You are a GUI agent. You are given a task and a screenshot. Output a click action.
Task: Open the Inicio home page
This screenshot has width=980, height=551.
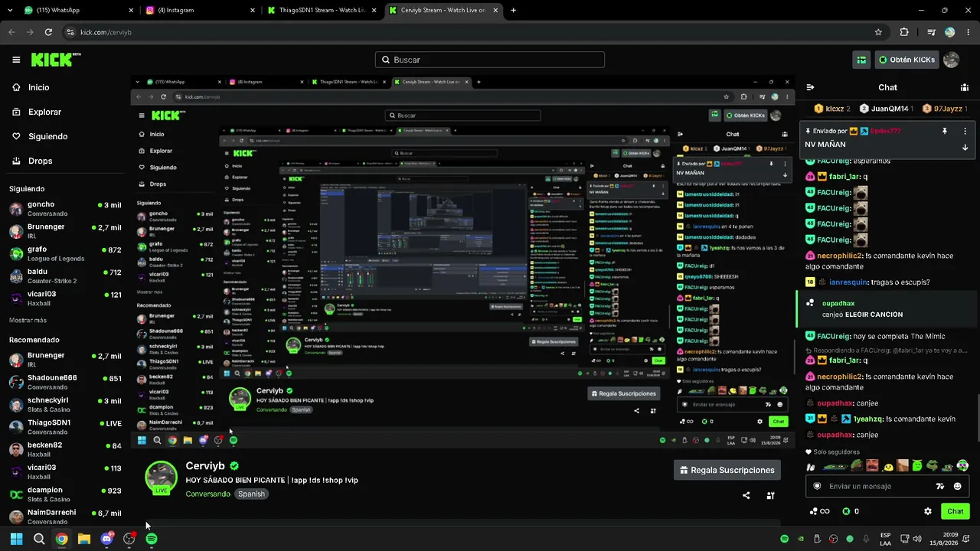click(31, 87)
